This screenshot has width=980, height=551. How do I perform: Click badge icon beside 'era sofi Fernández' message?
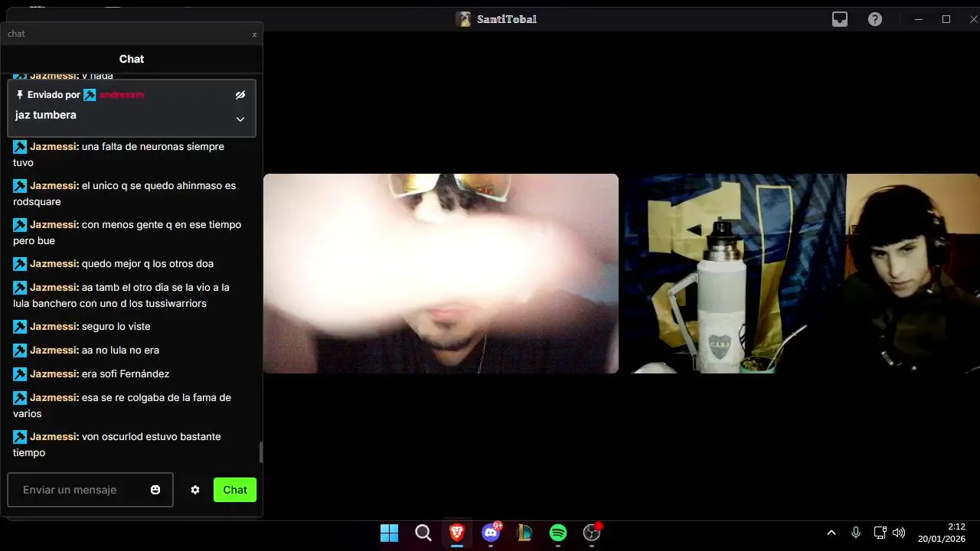pos(20,374)
